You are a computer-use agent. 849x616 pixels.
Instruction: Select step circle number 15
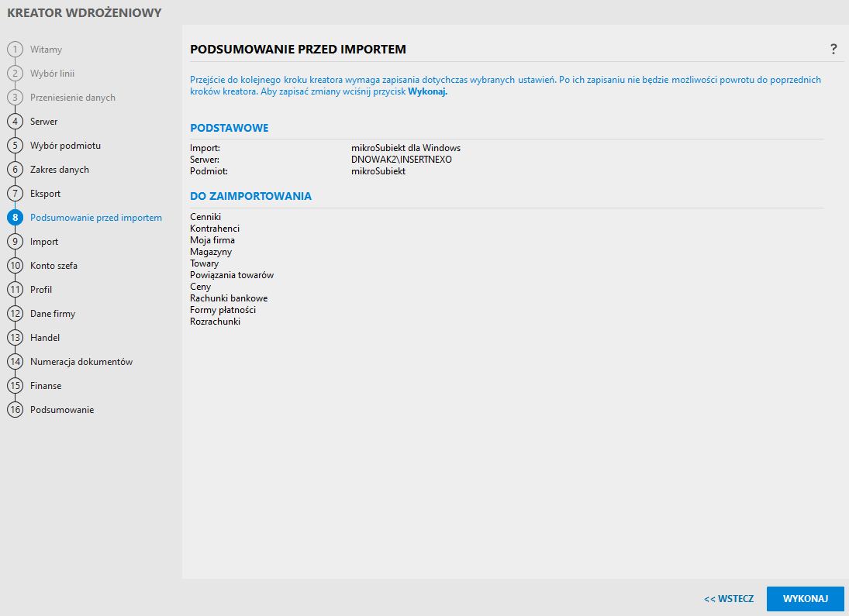click(16, 385)
